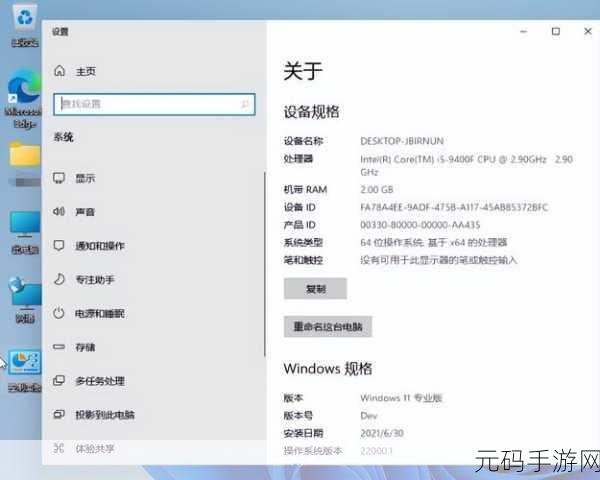The height and width of the screenshot is (480, 600).
Task: Click the speaker icon beside 声音
Action: [59, 211]
